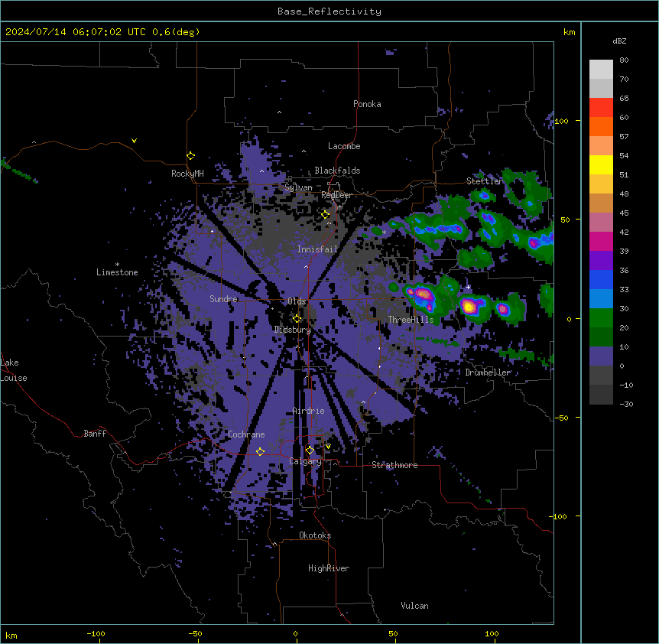Image resolution: width=659 pixels, height=644 pixels.
Task: Click the -50 km tick on right axis
Action: (561, 418)
